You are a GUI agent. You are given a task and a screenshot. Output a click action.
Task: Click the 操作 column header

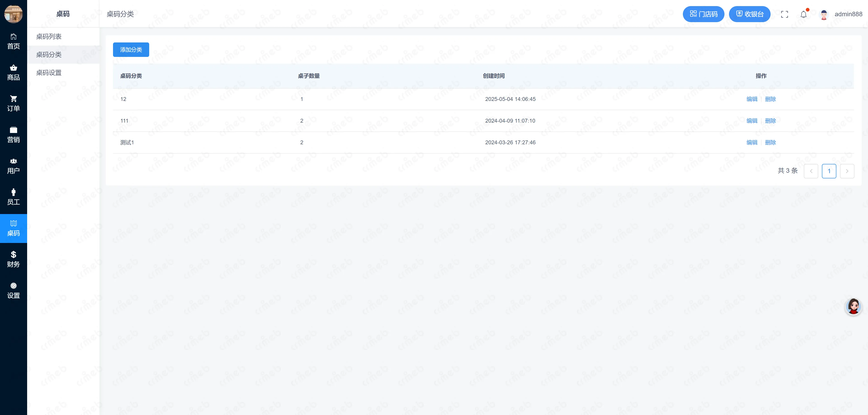761,76
